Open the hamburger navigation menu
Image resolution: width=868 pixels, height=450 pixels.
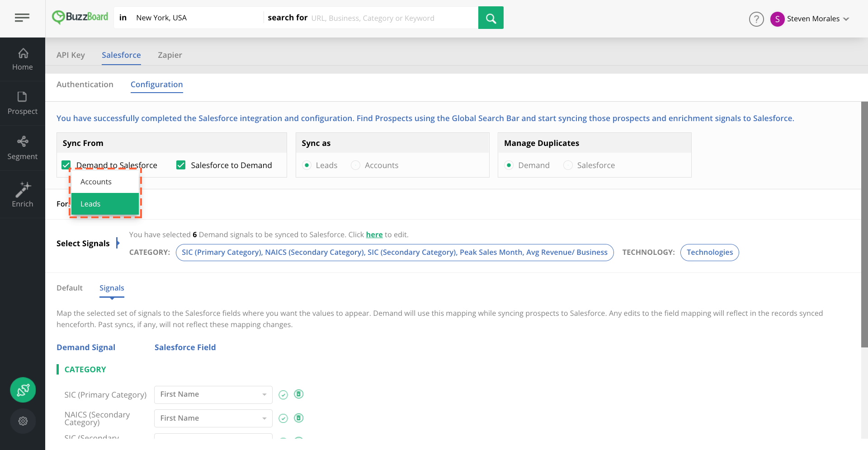point(22,18)
